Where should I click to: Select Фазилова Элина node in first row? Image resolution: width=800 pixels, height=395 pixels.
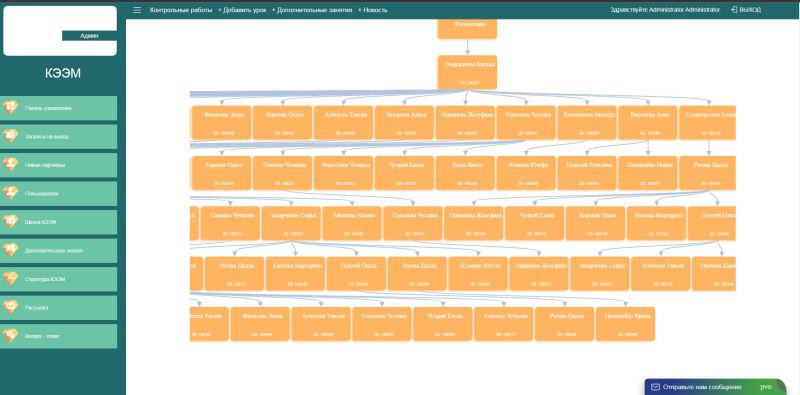222,122
